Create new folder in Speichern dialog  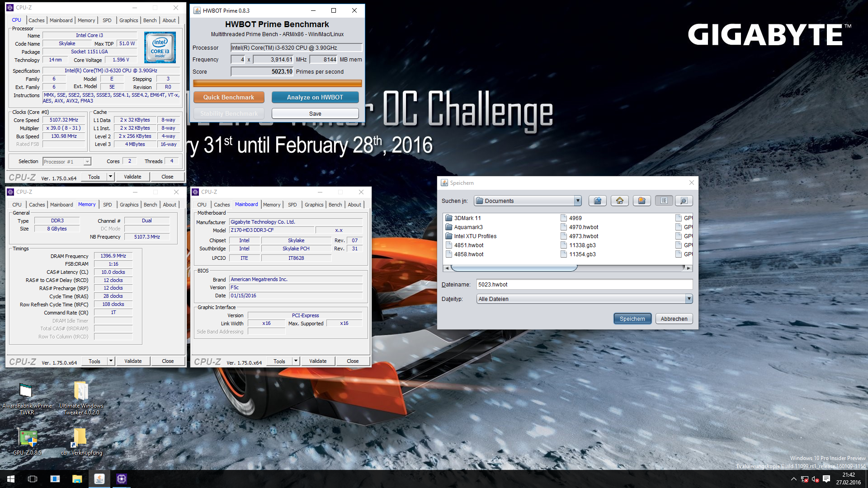(x=642, y=201)
